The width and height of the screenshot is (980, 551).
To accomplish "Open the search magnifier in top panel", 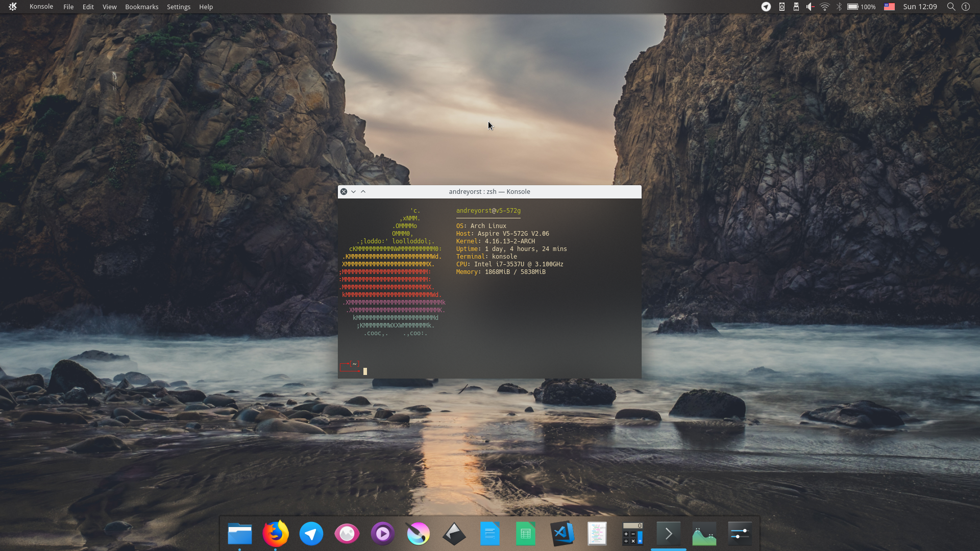I will pos(951,7).
